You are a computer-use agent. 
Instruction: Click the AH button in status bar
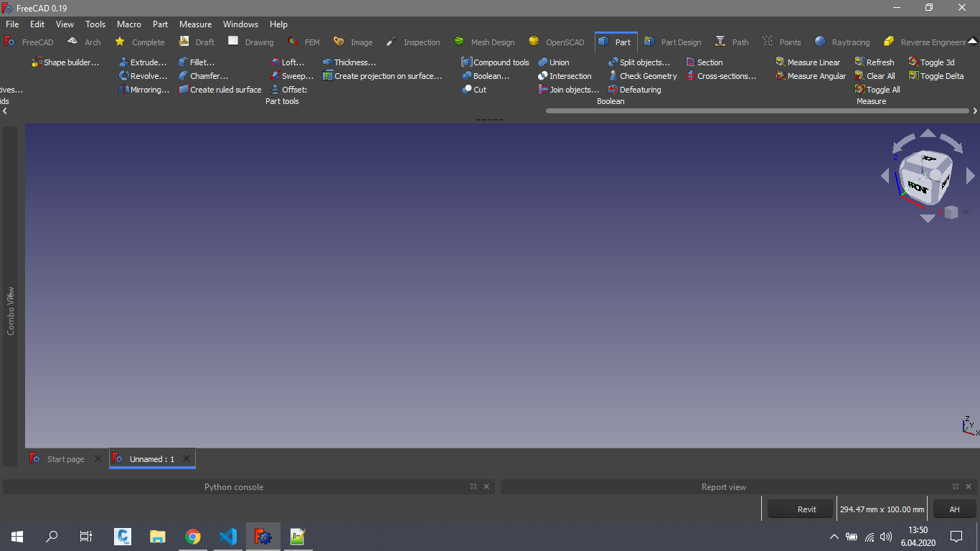(954, 509)
